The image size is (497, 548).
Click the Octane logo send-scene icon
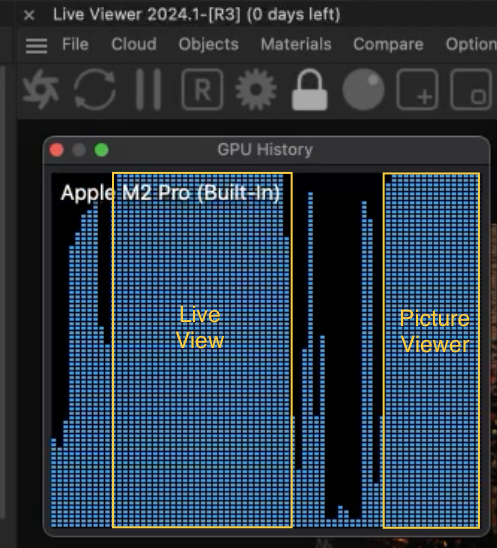[41, 89]
